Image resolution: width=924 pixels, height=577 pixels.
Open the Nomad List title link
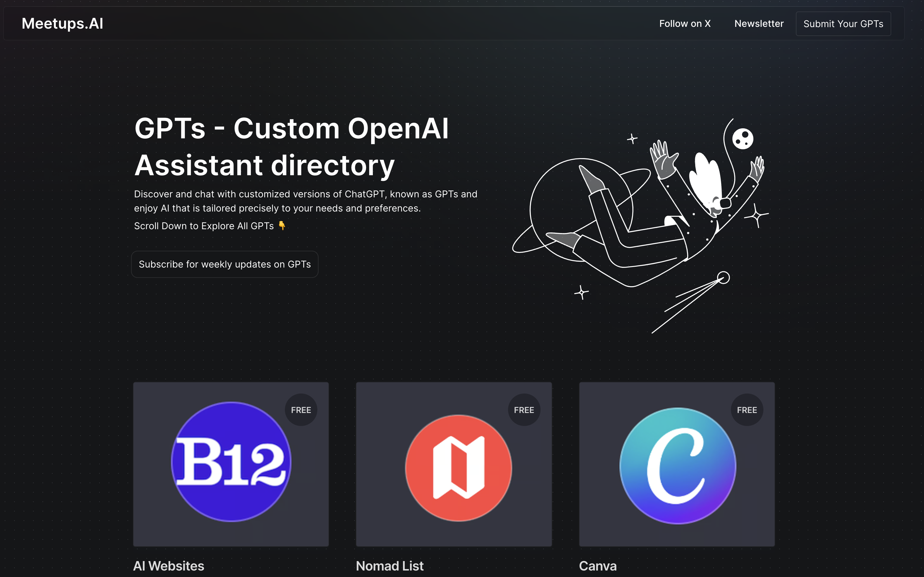[x=389, y=565]
